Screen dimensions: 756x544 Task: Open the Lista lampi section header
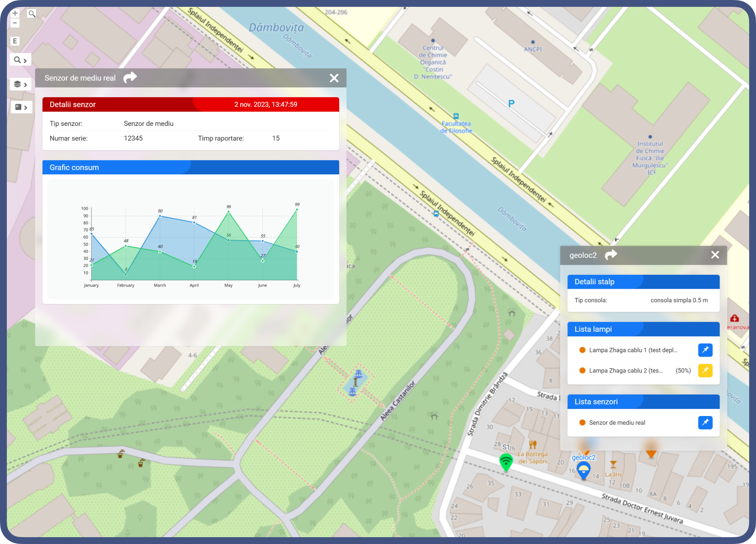[643, 329]
